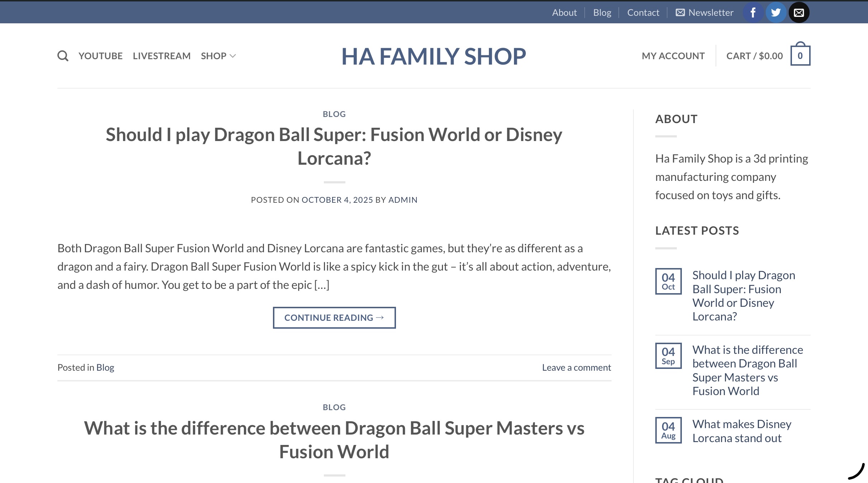Open the Contact link in top bar
868x483 pixels.
643,13
